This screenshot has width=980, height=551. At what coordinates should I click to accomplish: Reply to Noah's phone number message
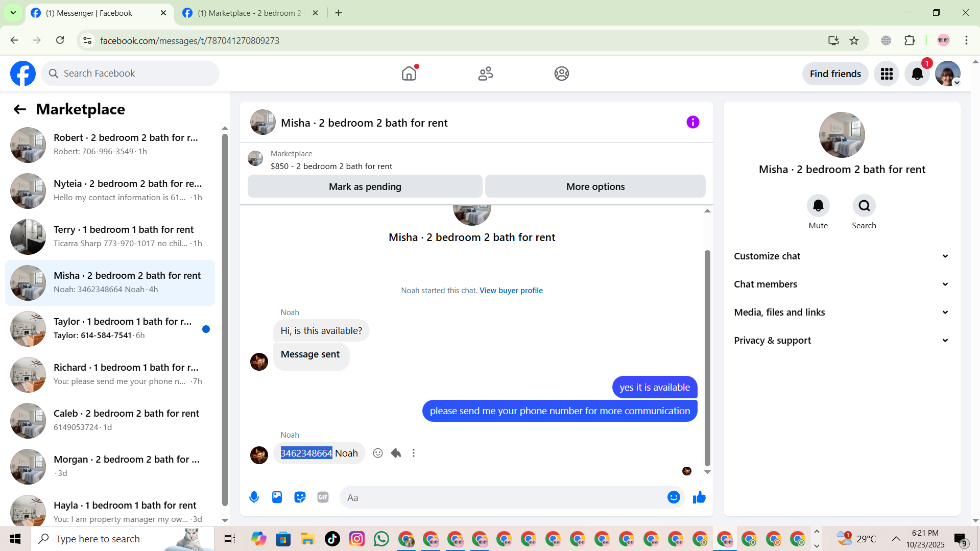tap(396, 453)
